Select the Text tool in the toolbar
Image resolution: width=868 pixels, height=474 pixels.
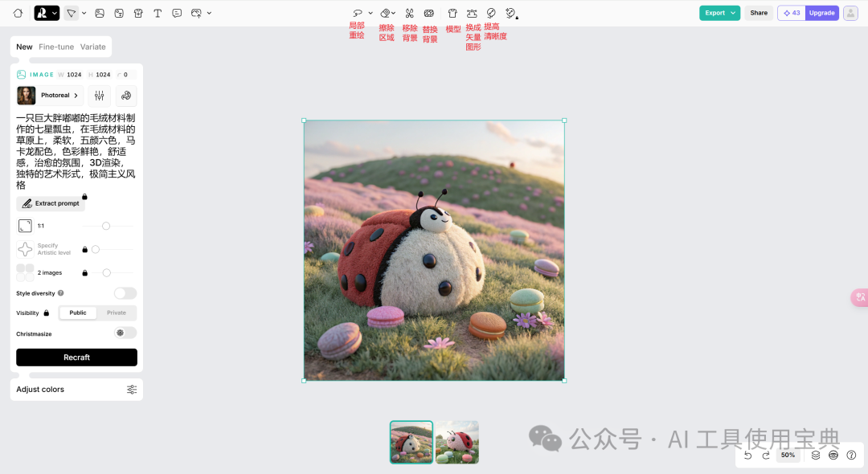click(158, 13)
